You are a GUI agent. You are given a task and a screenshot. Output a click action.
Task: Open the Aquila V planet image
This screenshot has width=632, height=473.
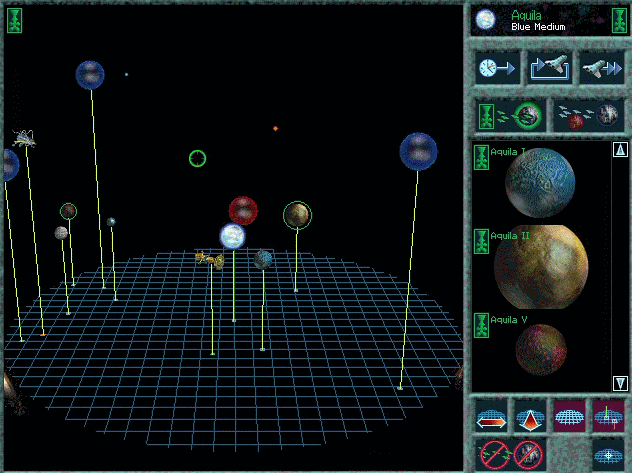click(541, 350)
